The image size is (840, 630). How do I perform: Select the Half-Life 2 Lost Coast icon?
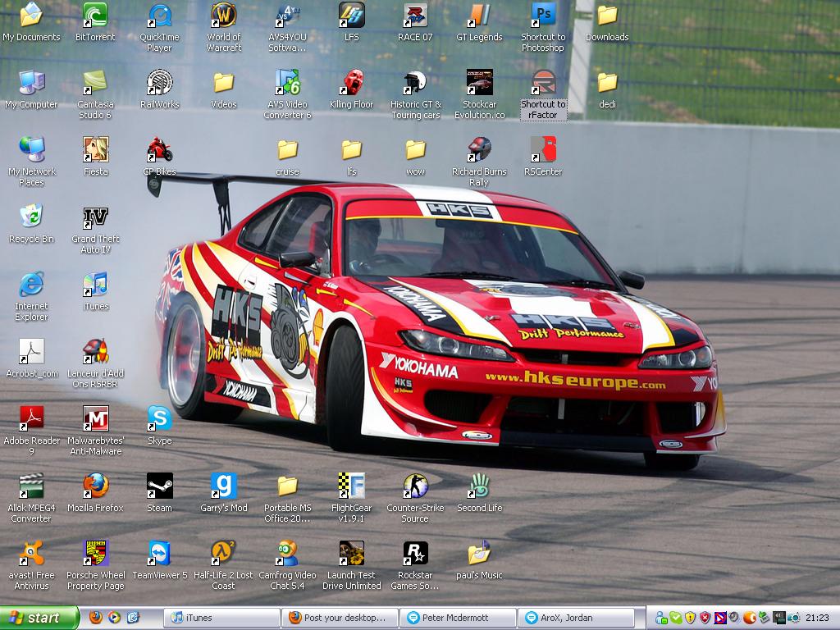pos(223,554)
